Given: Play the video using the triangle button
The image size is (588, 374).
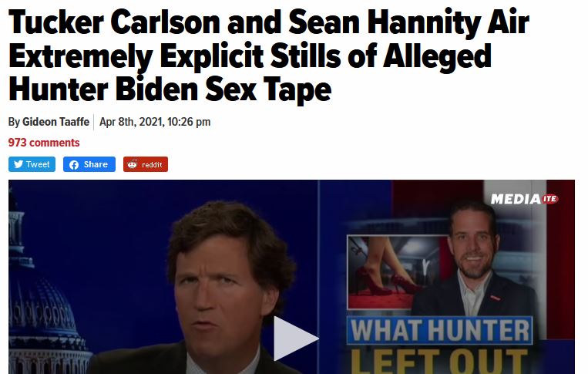Looking at the screenshot, I should pos(295,339).
